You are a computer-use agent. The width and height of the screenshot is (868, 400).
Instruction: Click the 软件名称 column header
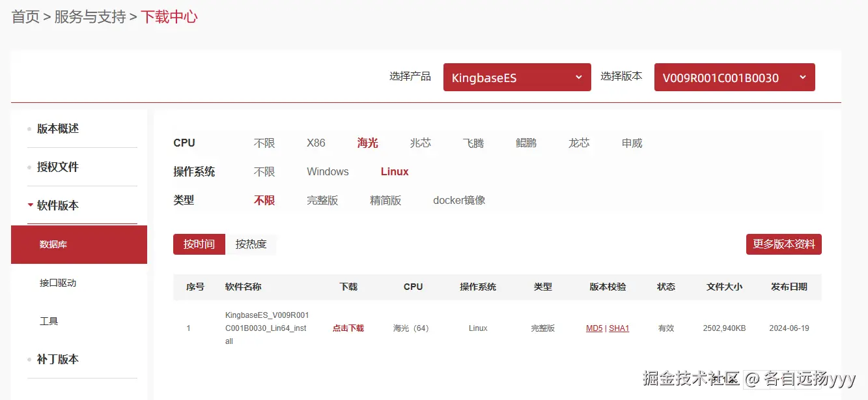tap(244, 287)
